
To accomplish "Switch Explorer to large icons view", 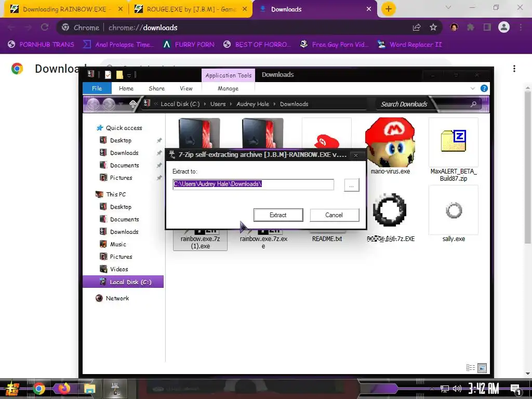I will point(482,368).
